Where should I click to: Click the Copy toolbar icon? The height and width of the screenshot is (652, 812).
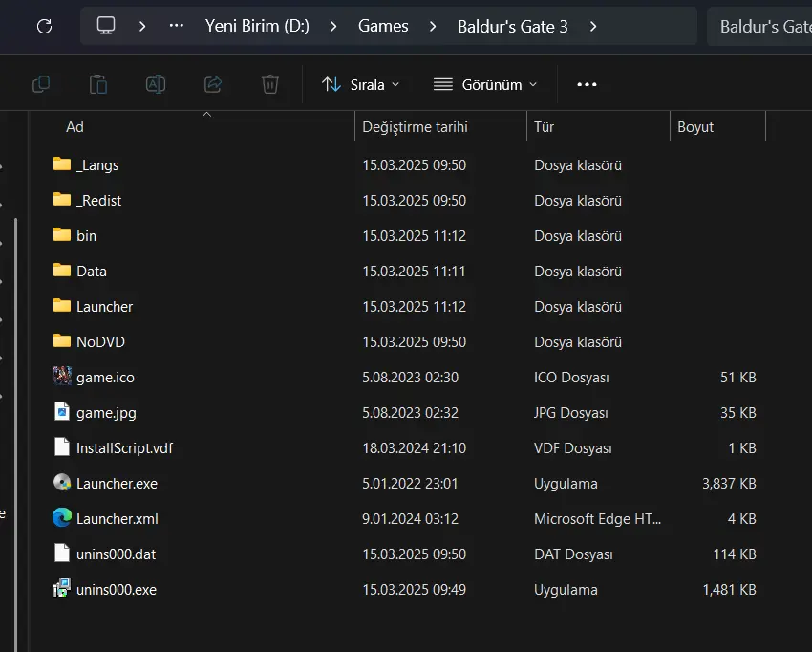(41, 84)
